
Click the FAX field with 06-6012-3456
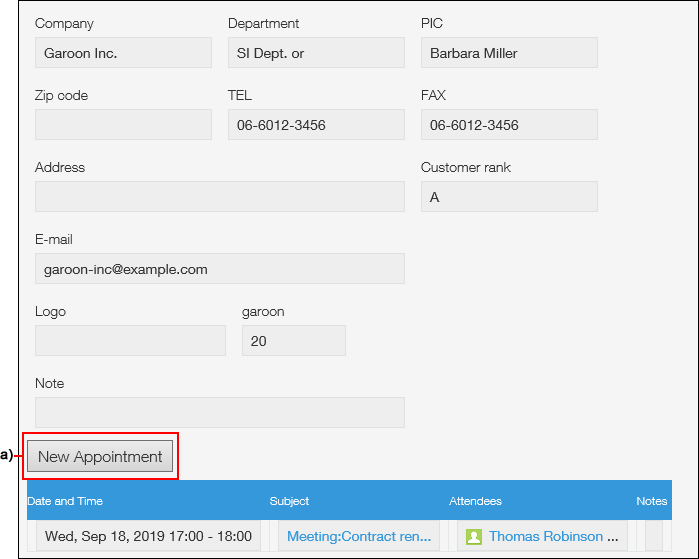tap(509, 124)
